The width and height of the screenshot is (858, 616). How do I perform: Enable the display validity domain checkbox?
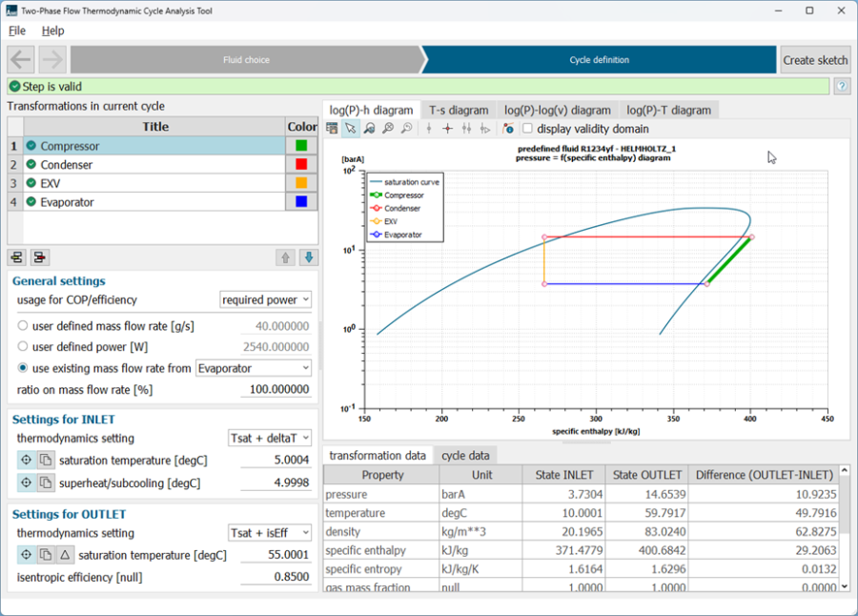click(x=527, y=129)
